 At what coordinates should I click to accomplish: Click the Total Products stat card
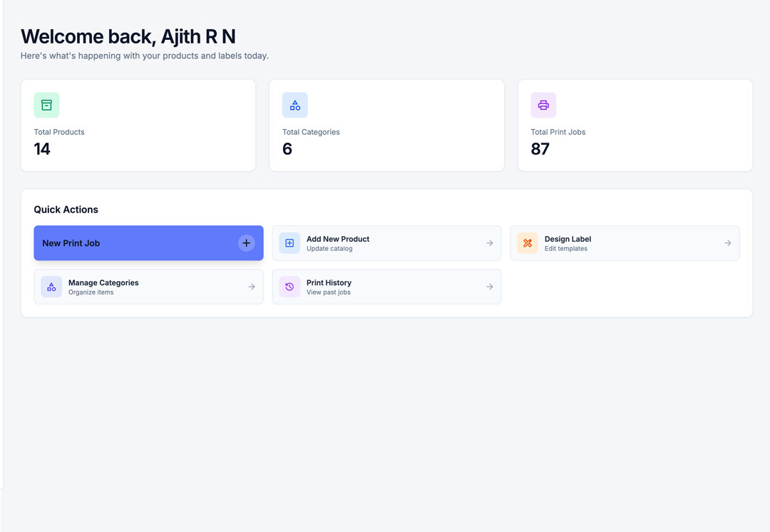(138, 125)
